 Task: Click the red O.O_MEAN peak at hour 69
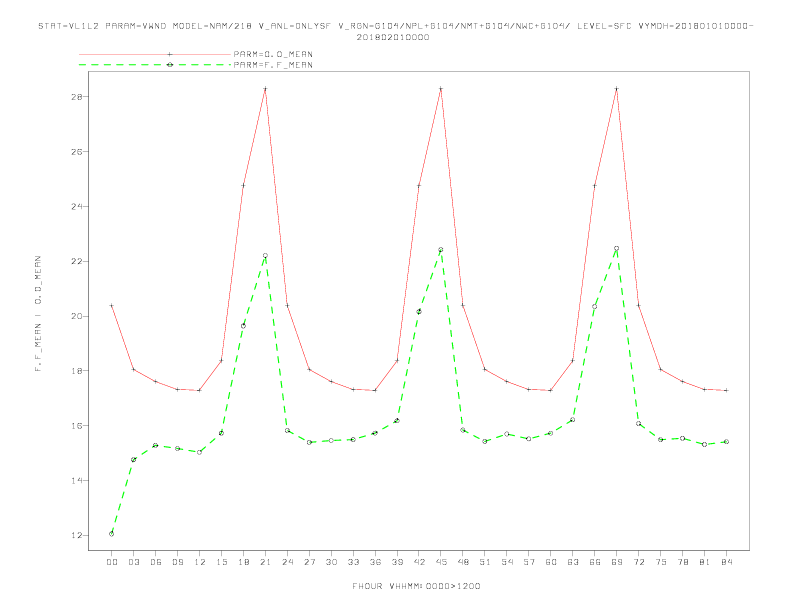click(617, 89)
